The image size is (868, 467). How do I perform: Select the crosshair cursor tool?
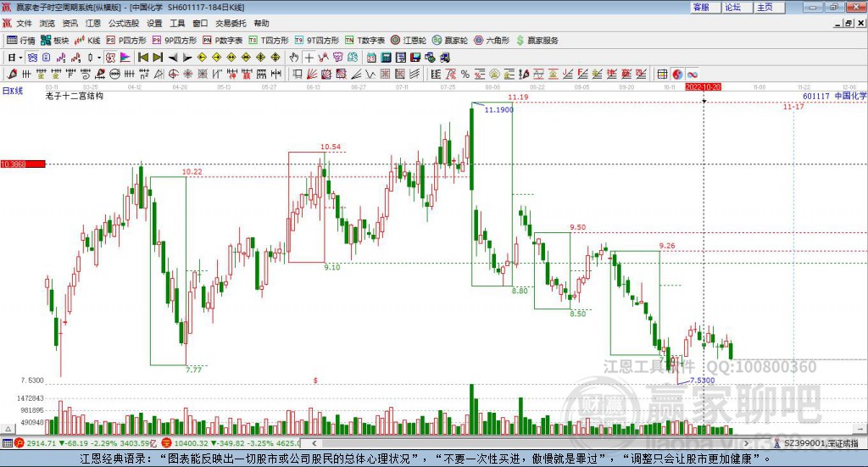point(309,58)
